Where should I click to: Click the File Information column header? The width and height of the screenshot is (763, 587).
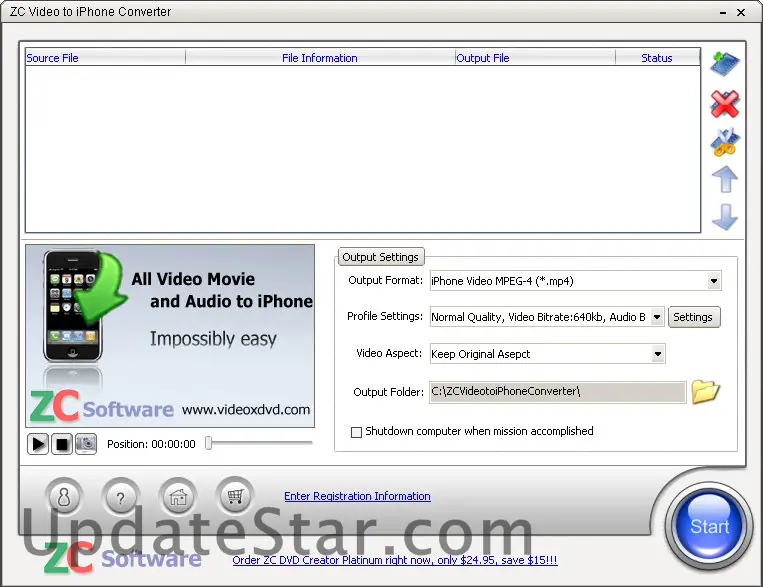[x=320, y=58]
